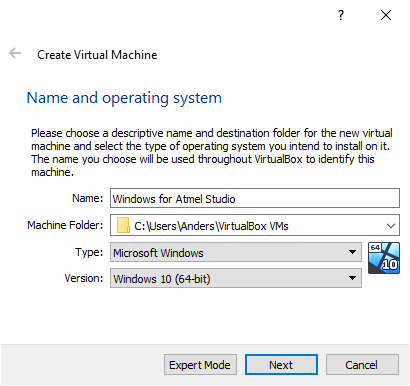This screenshot has height=386, width=410.
Task: Switch to Expert Mode
Action: click(200, 365)
